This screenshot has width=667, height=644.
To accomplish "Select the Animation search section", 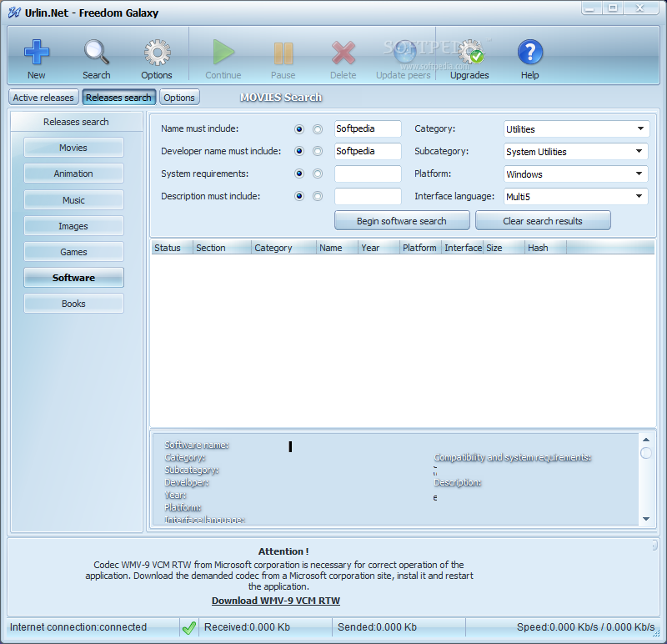I will [73, 174].
